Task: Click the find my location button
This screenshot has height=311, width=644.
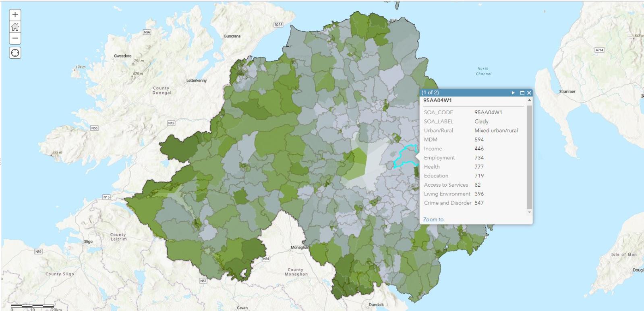Action: pos(15,53)
